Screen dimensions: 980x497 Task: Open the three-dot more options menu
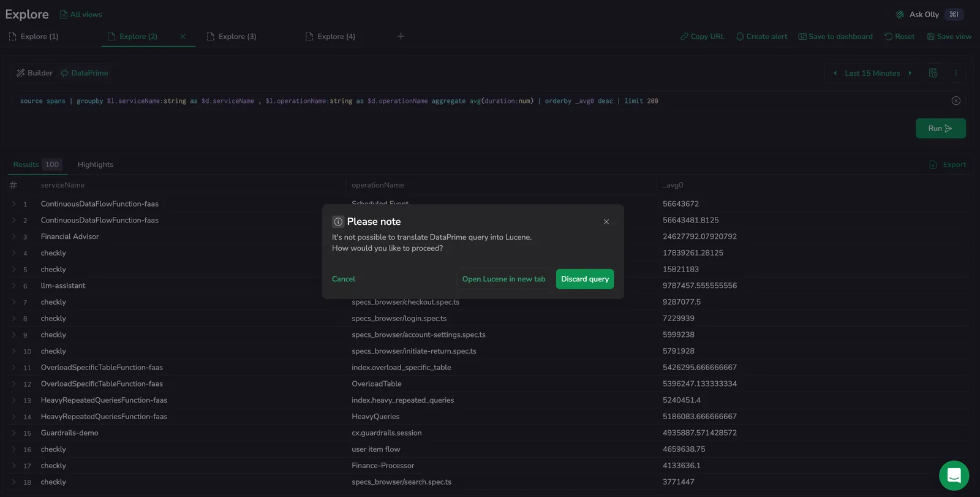956,73
